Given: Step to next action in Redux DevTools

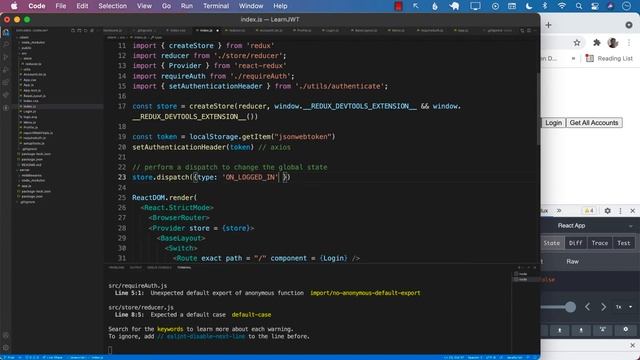Looking at the screenshot, I should (x=603, y=307).
